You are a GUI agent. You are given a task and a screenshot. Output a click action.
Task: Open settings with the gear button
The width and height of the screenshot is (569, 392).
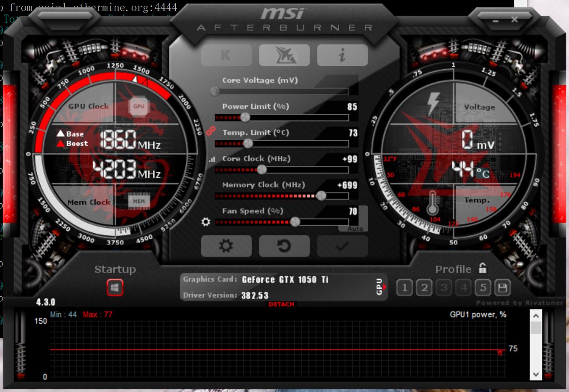(226, 246)
